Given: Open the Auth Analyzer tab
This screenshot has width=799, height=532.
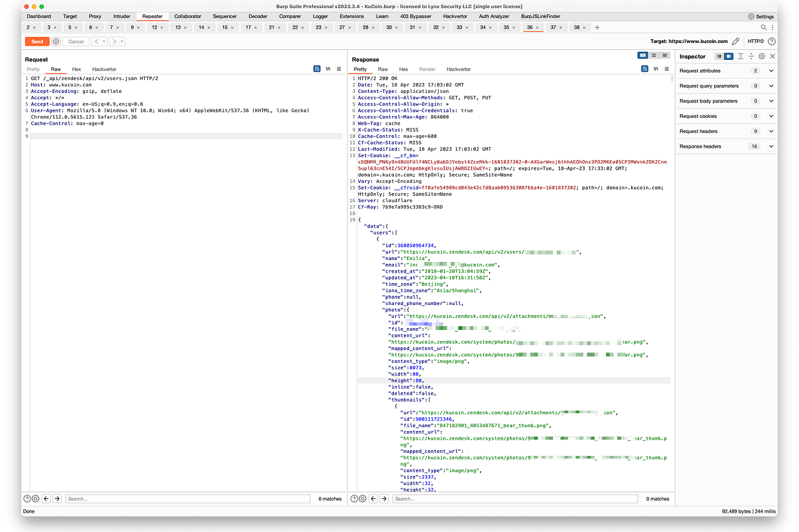Looking at the screenshot, I should pos(494,16).
